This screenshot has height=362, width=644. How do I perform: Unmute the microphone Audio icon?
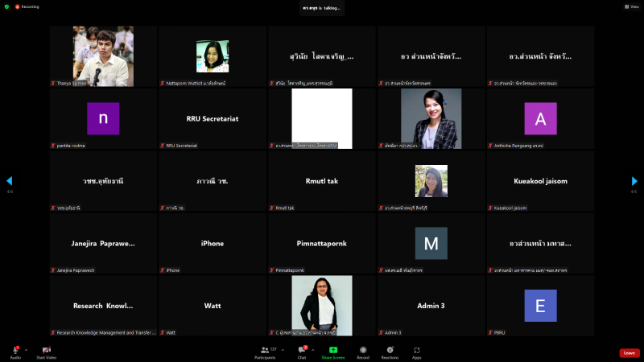[15, 350]
